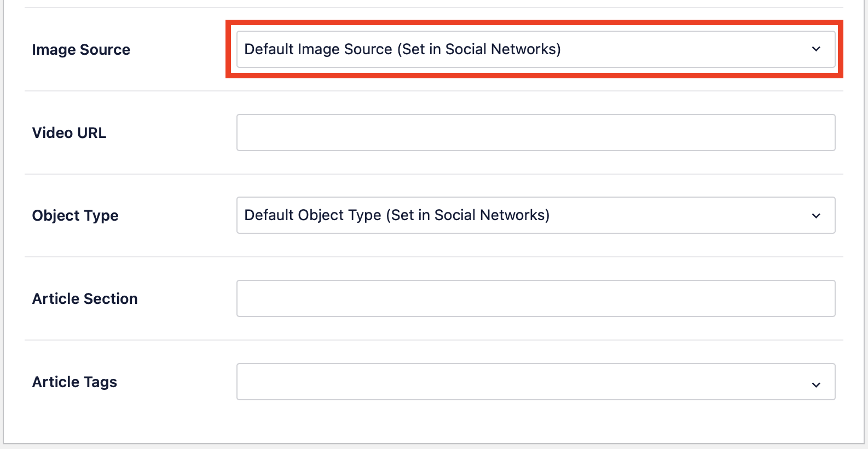Click the divider line between Image Source and Video URL
The image size is (868, 449).
pos(434,91)
